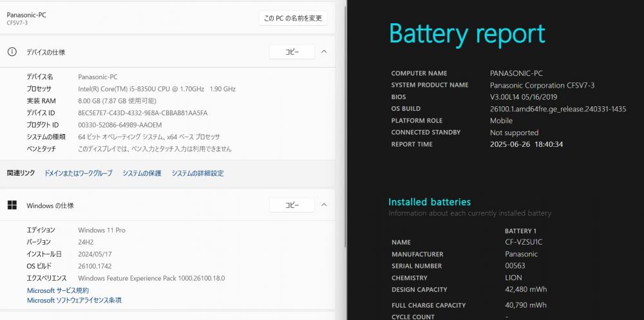Select the デバイス名 value Panasonic-PC
The width and height of the screenshot is (644, 320).
tap(97, 77)
